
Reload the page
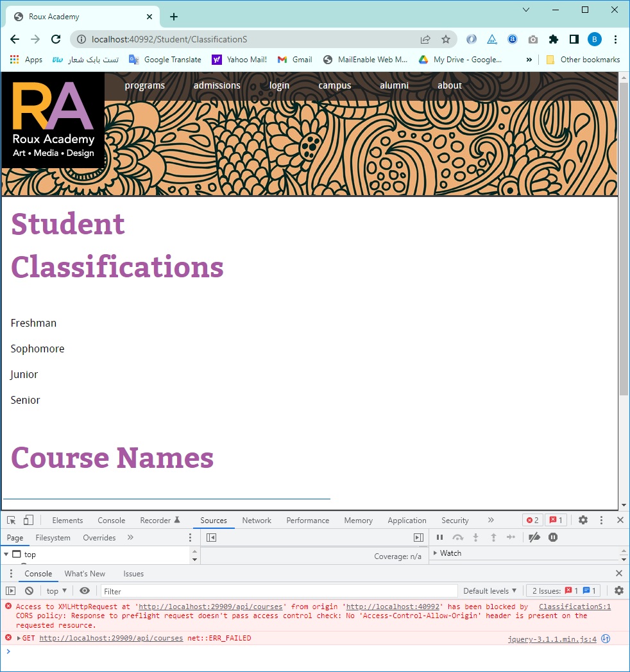(x=56, y=39)
